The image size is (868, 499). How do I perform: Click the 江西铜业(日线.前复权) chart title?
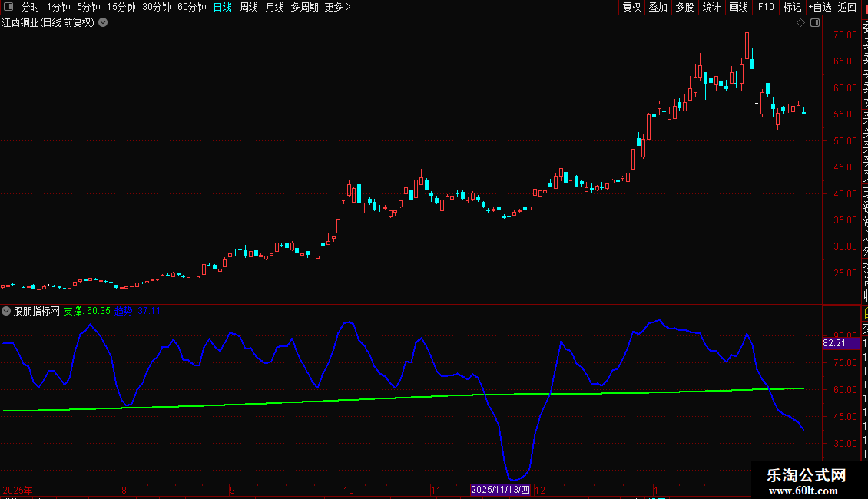tap(48, 23)
